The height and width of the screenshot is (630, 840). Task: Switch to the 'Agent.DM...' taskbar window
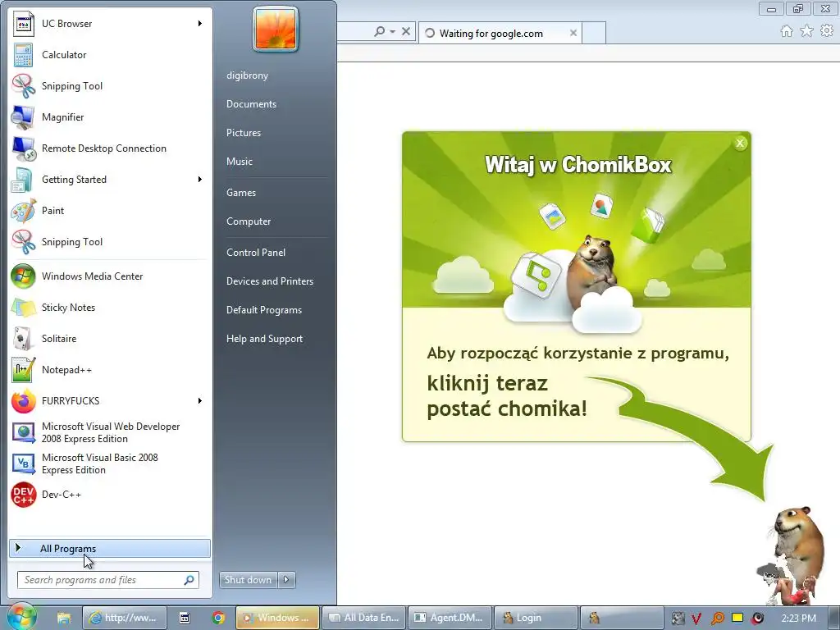tap(450, 618)
